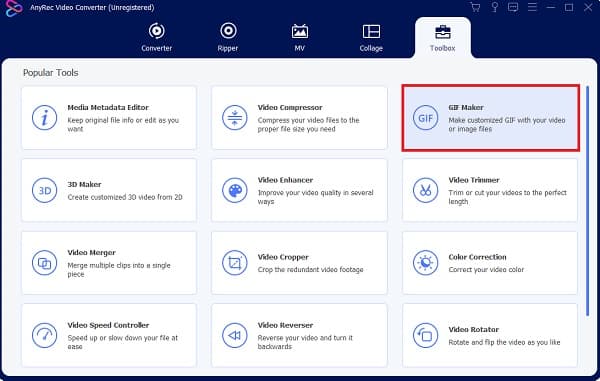Open the feedback message icon
Image resolution: width=600 pixels, height=381 pixels.
[x=513, y=7]
